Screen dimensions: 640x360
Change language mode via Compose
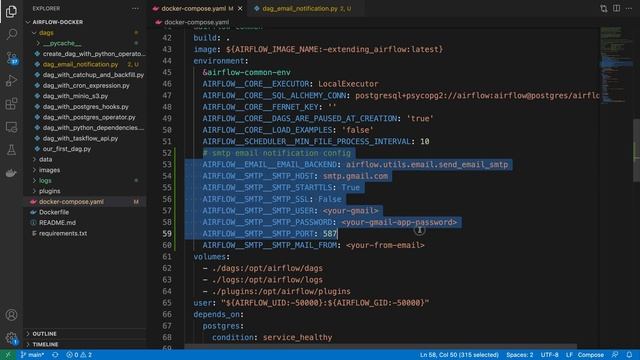[591, 355]
